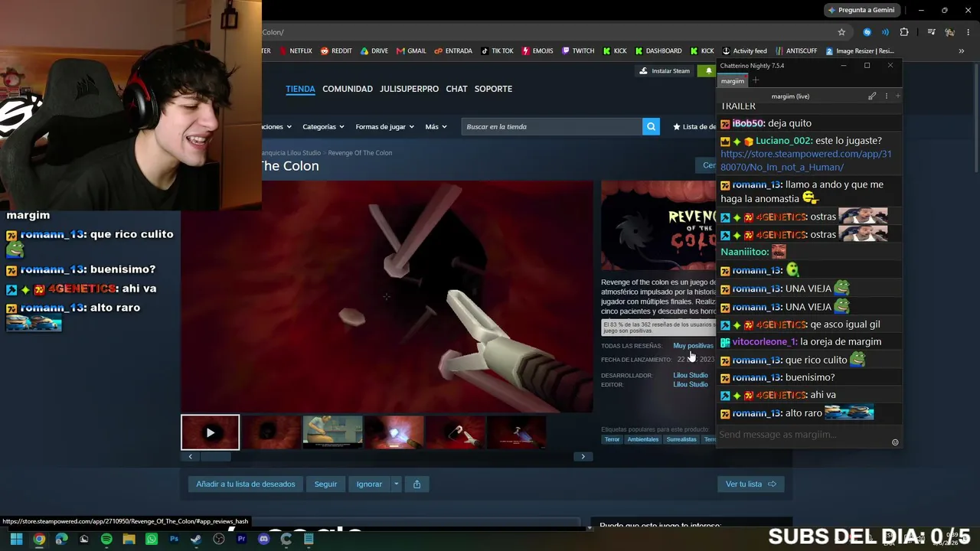
Task: Advance the media carousel with right arrow
Action: pos(583,457)
